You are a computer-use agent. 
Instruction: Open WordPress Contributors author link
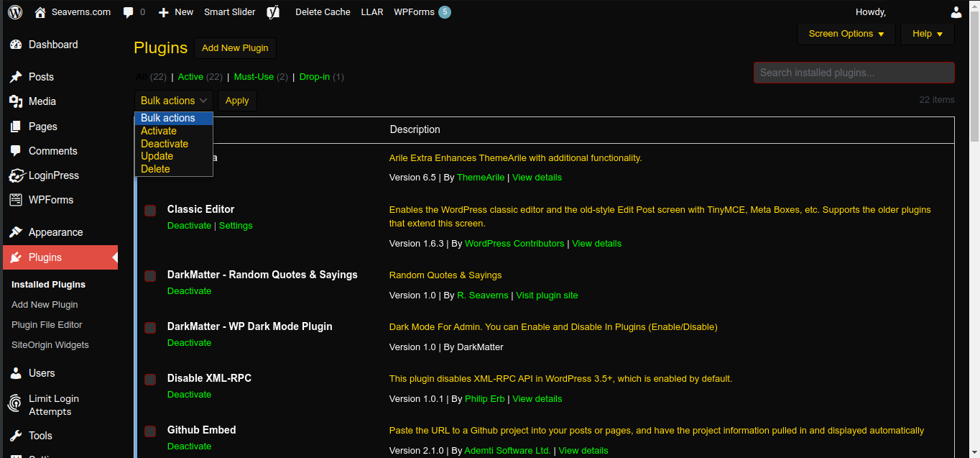514,244
